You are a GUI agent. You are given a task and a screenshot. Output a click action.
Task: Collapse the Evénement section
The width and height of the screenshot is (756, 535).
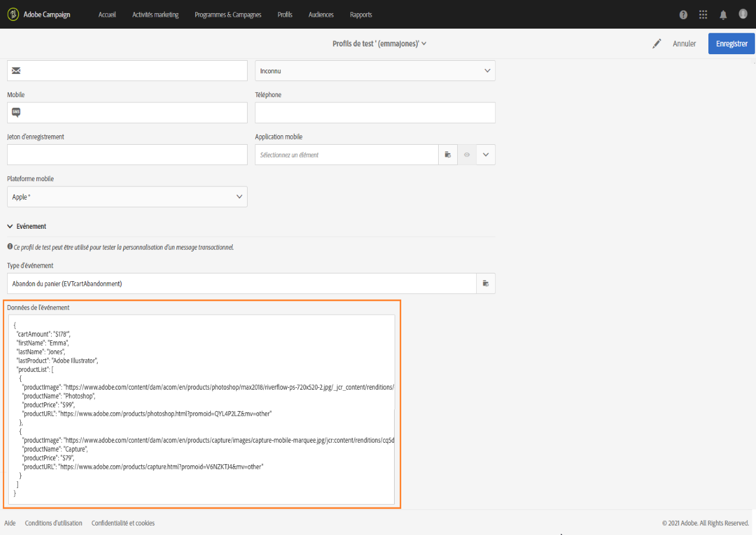click(10, 226)
